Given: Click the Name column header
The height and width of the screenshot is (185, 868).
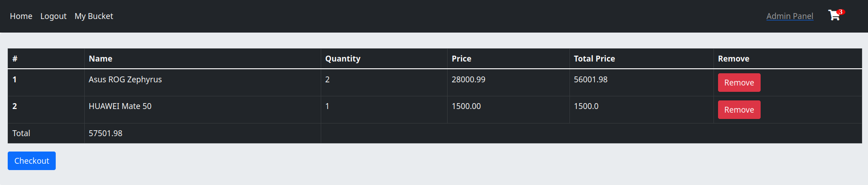Looking at the screenshot, I should [203, 59].
